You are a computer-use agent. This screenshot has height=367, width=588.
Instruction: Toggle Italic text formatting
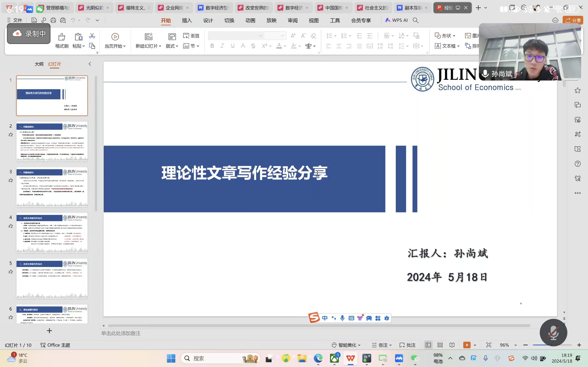click(x=222, y=46)
